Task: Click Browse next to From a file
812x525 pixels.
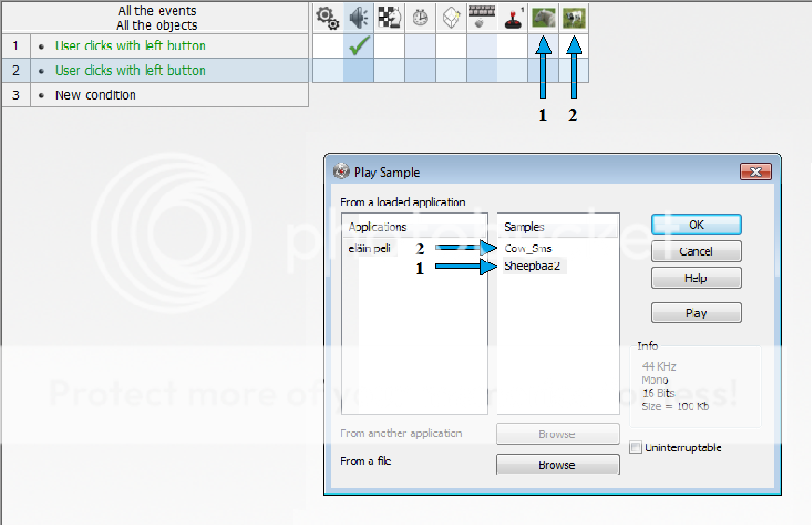Action: pyautogui.click(x=556, y=465)
